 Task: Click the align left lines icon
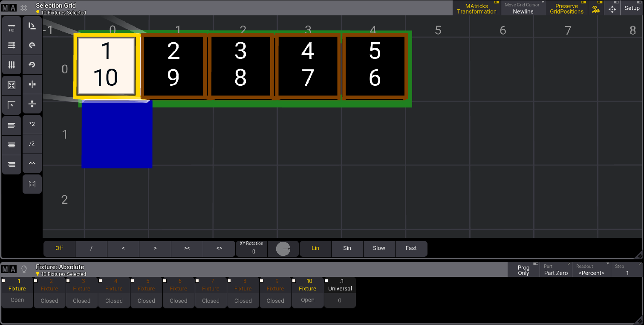coord(12,125)
